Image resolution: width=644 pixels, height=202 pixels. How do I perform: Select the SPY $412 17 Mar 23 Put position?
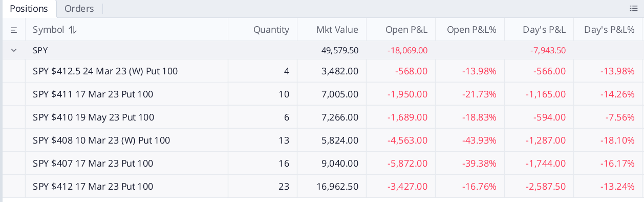[x=323, y=186]
